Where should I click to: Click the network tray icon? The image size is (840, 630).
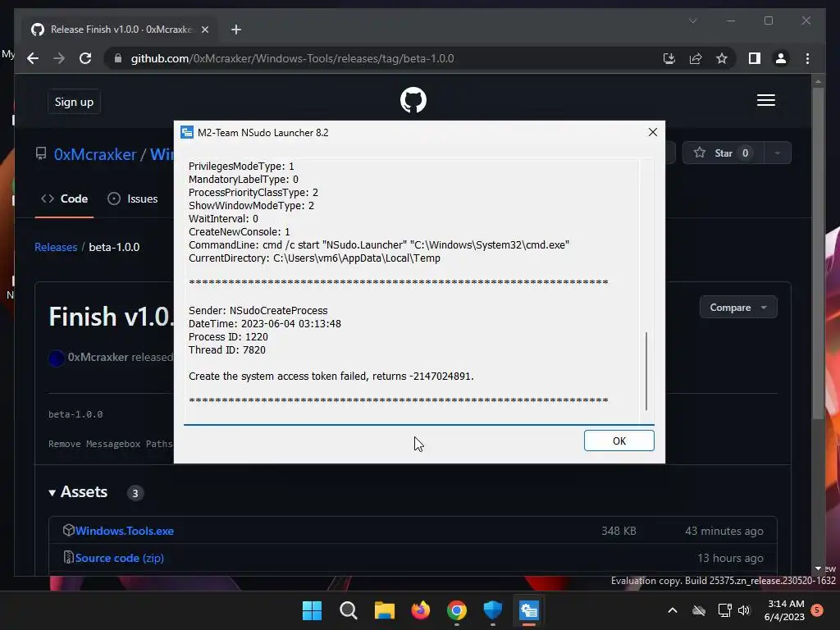coord(724,610)
